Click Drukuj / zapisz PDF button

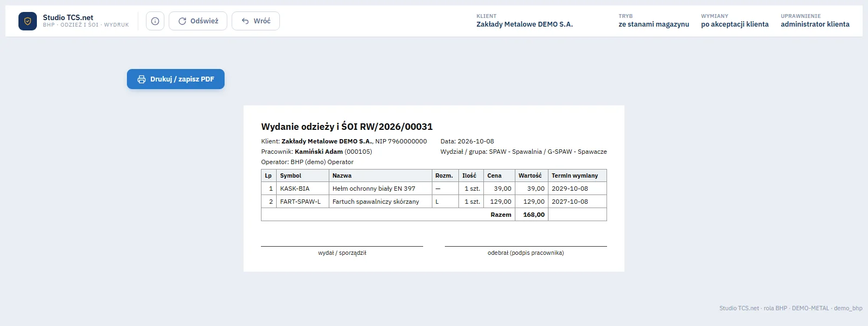click(176, 79)
